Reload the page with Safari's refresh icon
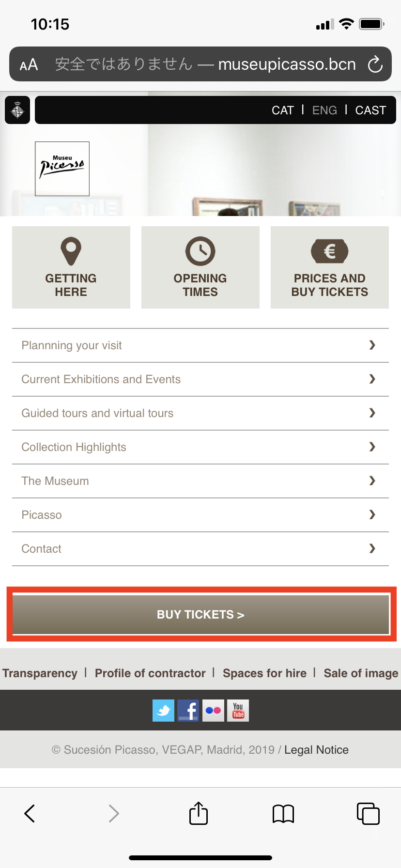The image size is (401, 868). click(x=375, y=64)
